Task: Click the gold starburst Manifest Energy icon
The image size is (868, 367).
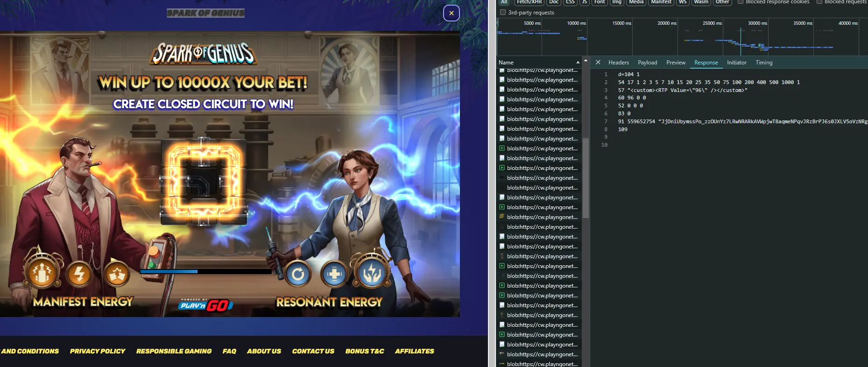Action: [x=117, y=273]
